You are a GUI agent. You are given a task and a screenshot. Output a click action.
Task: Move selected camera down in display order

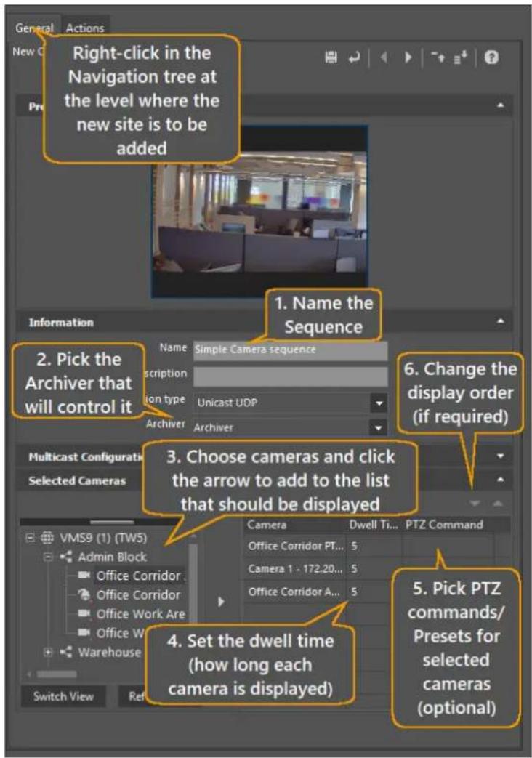point(475,503)
